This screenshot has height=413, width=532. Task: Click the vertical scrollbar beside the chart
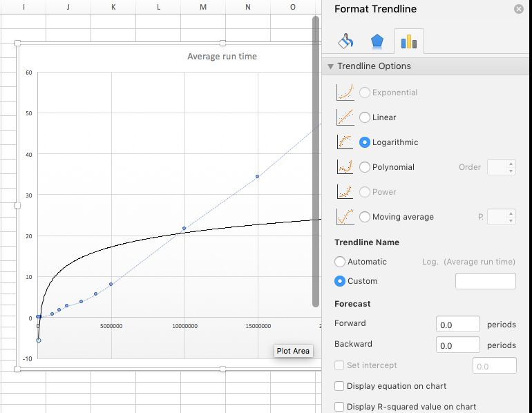pos(316,162)
